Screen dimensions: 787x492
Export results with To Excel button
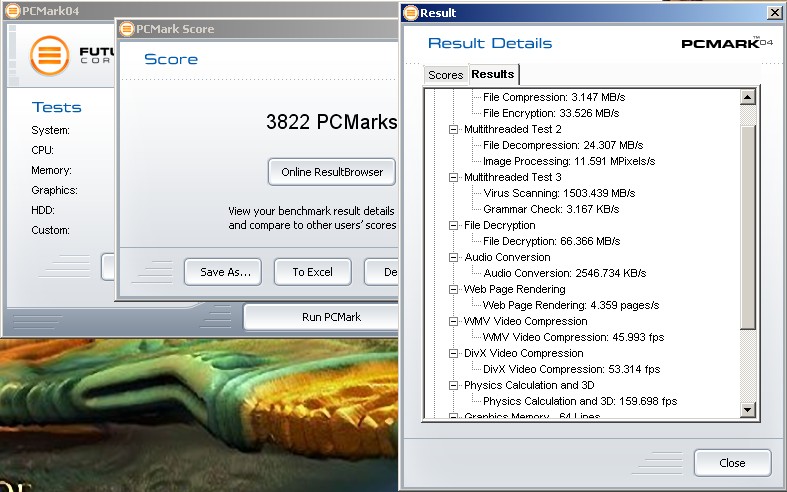pyautogui.click(x=313, y=272)
